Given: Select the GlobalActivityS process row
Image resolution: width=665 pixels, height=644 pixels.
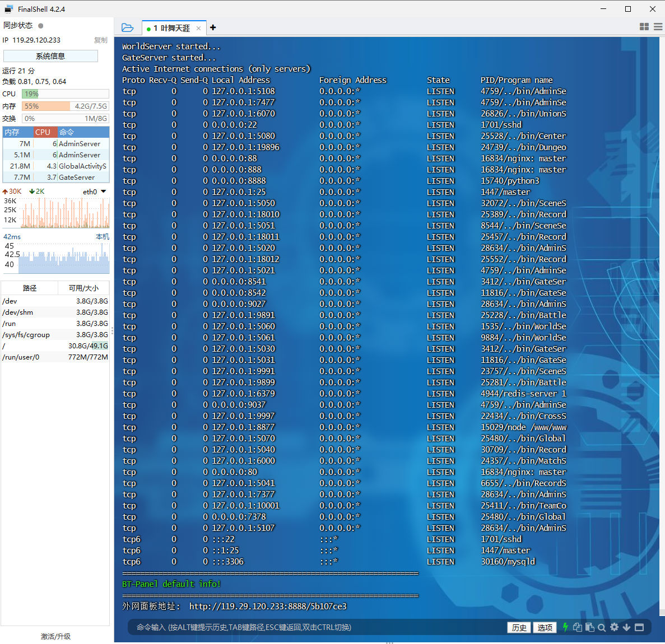Looking at the screenshot, I should click(56, 166).
